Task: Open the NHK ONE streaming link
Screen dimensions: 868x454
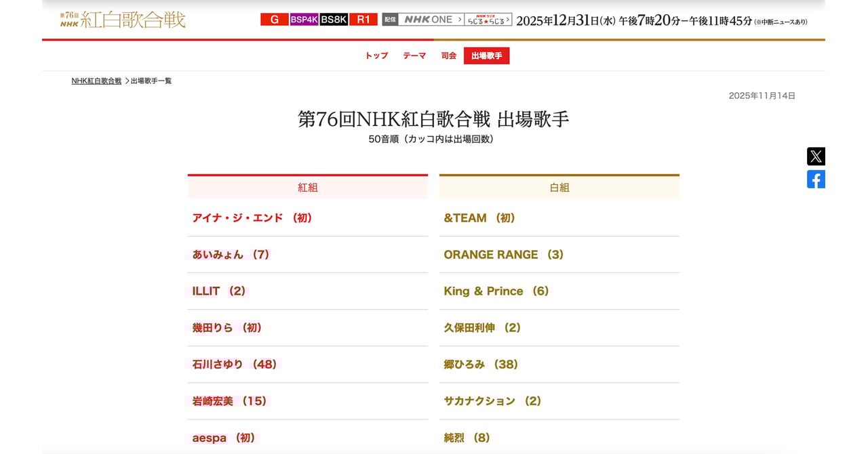Action: coord(431,20)
